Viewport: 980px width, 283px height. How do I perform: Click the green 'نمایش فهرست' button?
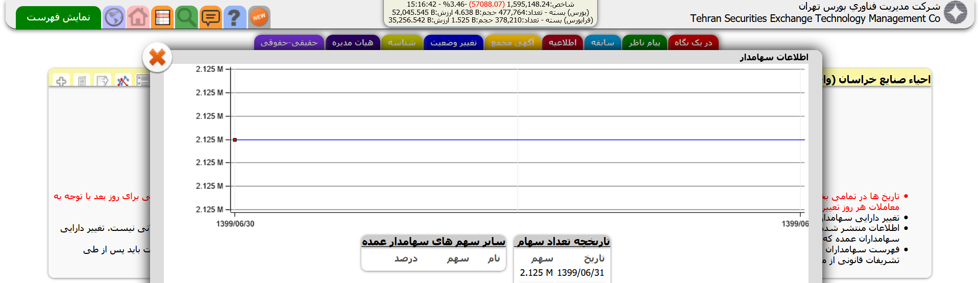(58, 17)
